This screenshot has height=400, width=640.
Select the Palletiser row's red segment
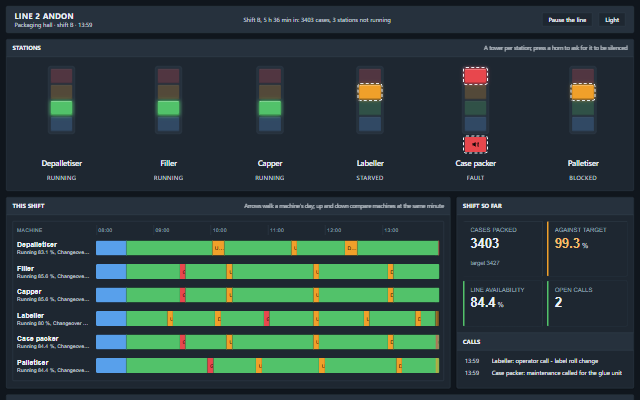pos(210,365)
